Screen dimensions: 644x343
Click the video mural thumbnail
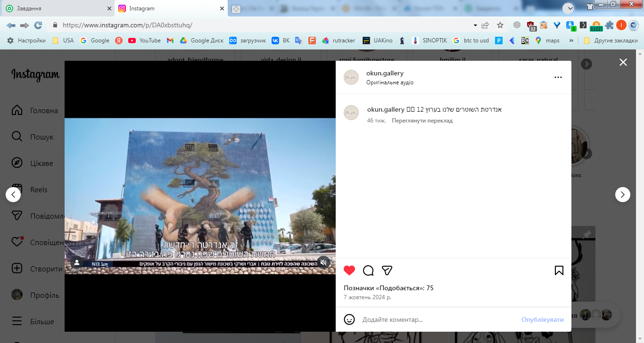(200, 196)
